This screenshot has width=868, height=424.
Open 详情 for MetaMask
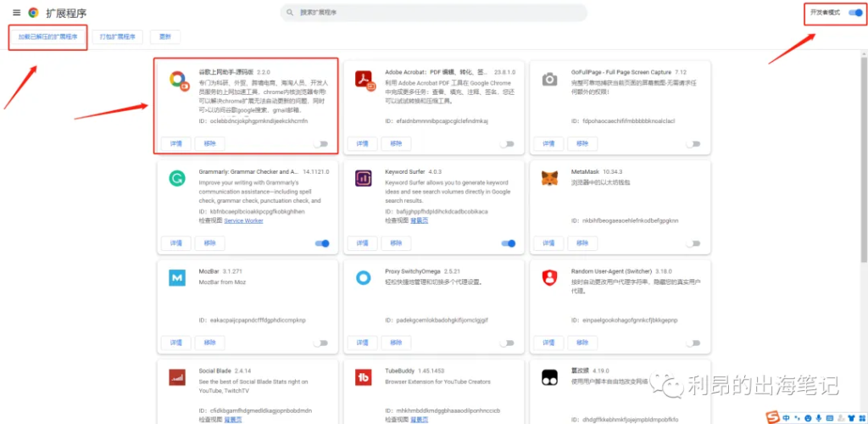tap(548, 243)
